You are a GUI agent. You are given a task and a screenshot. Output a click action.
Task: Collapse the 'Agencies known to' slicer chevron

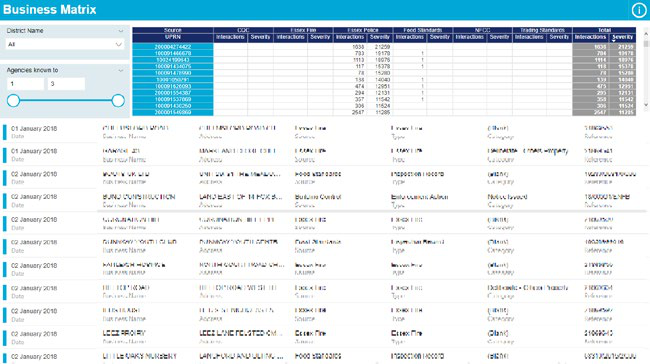pos(121,70)
